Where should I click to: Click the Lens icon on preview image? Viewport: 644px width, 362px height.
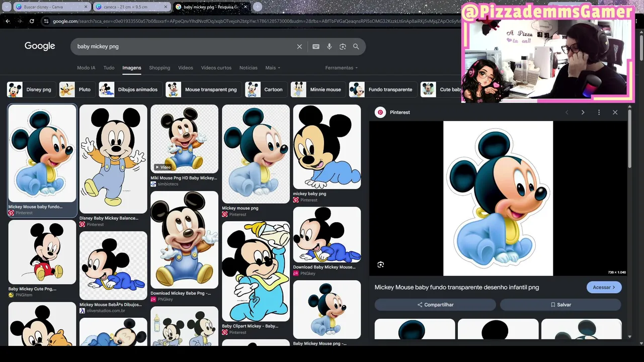381,264
